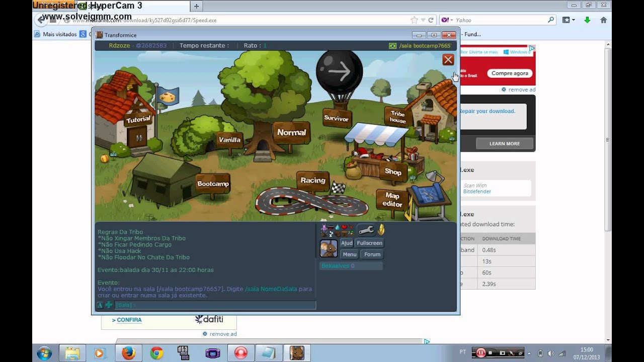
Task: Open the Tribe house sign
Action: coord(397,117)
